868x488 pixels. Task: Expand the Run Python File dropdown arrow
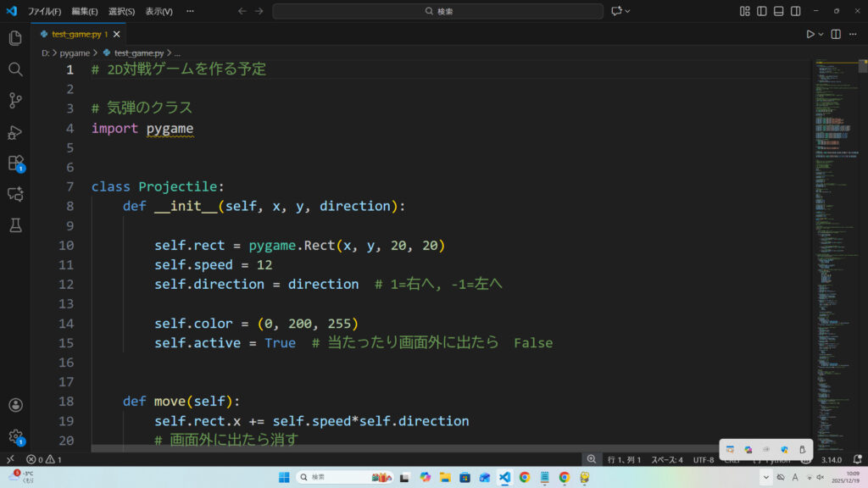[x=821, y=34]
